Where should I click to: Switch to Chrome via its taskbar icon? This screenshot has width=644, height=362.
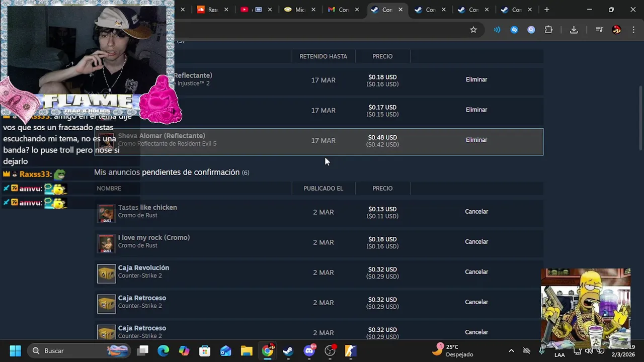point(267,350)
